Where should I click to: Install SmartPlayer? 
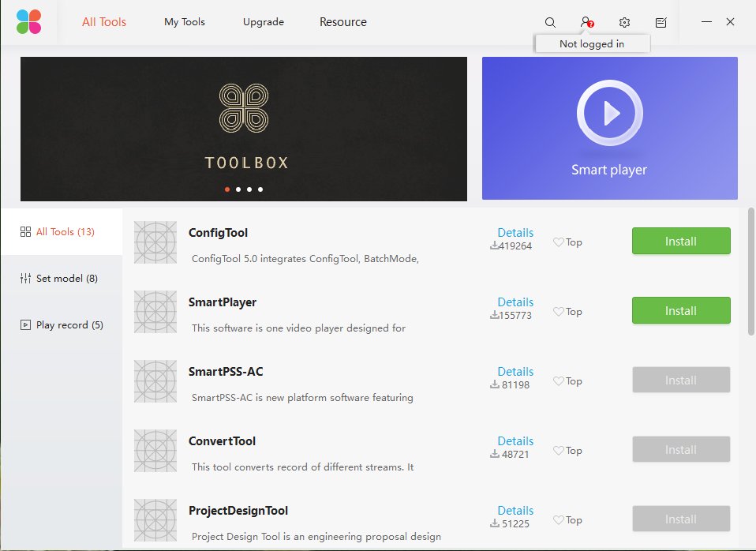point(681,311)
